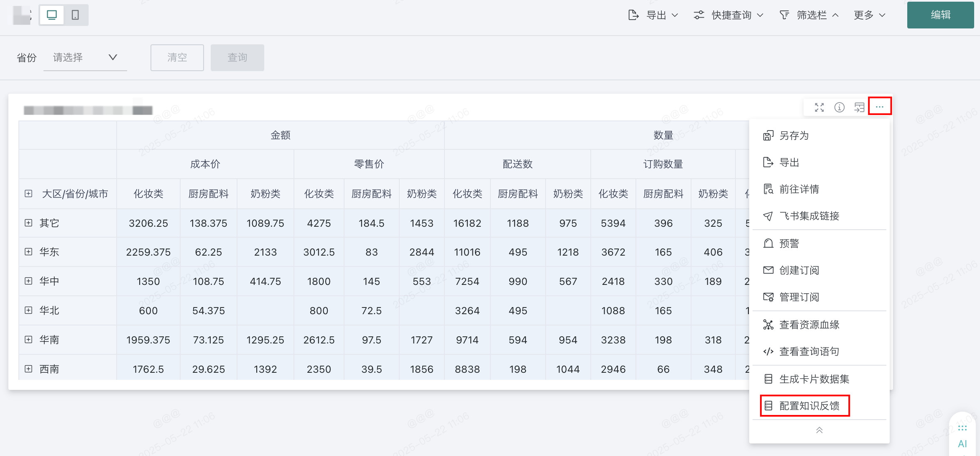Image resolution: width=980 pixels, height=456 pixels.
Task: Select 管理订阅 menu item
Action: click(x=819, y=297)
